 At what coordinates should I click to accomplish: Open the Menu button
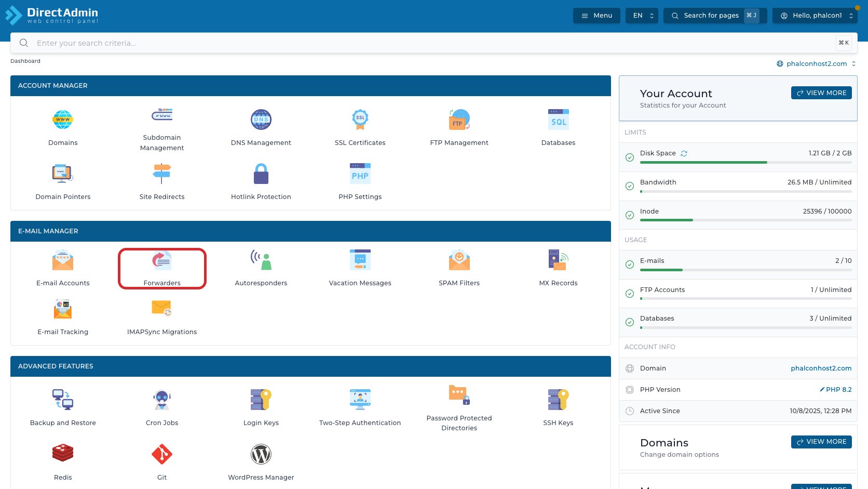pos(596,16)
